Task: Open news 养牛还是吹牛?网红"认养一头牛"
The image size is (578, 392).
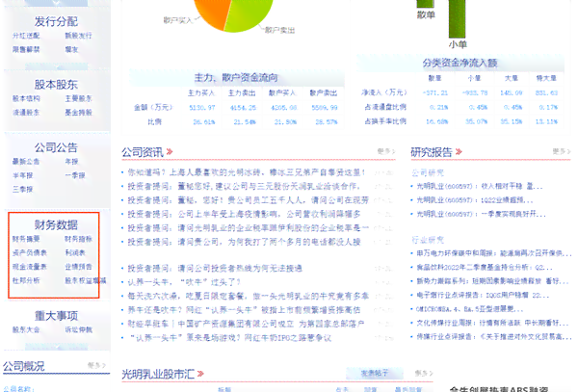Action: pos(244,310)
